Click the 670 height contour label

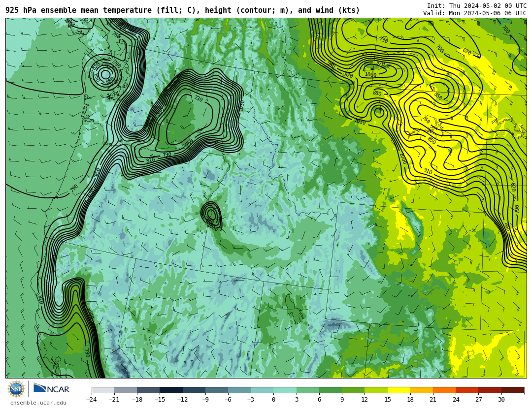pyautogui.click(x=467, y=52)
